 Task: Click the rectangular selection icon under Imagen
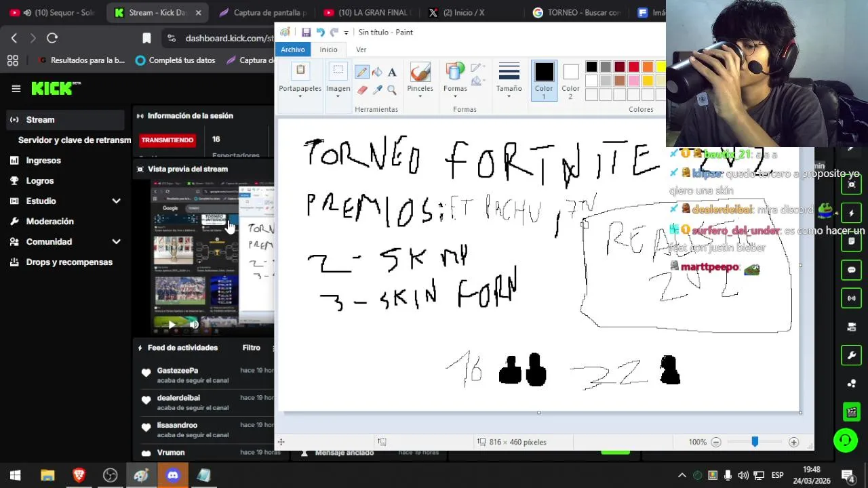point(338,71)
